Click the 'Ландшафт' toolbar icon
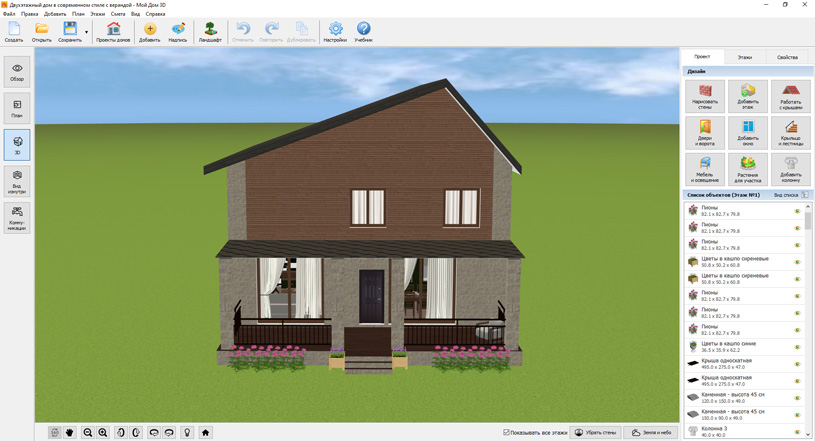The image size is (815, 441). (x=210, y=32)
